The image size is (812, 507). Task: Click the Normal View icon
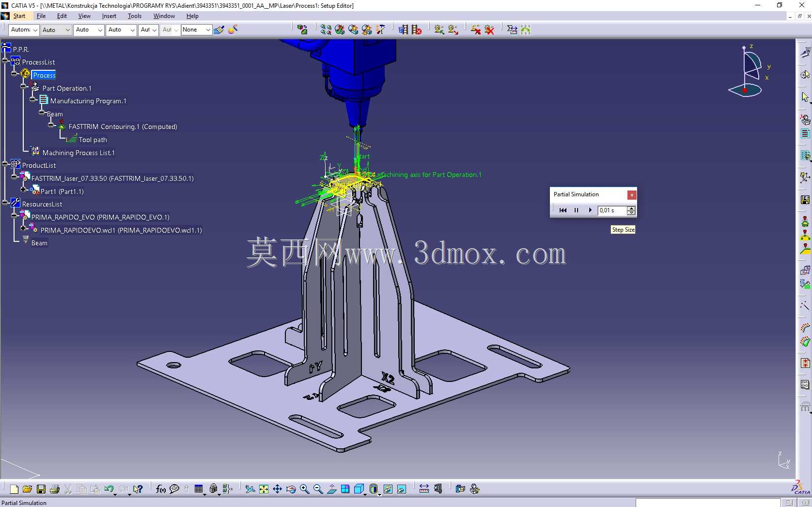pos(331,489)
